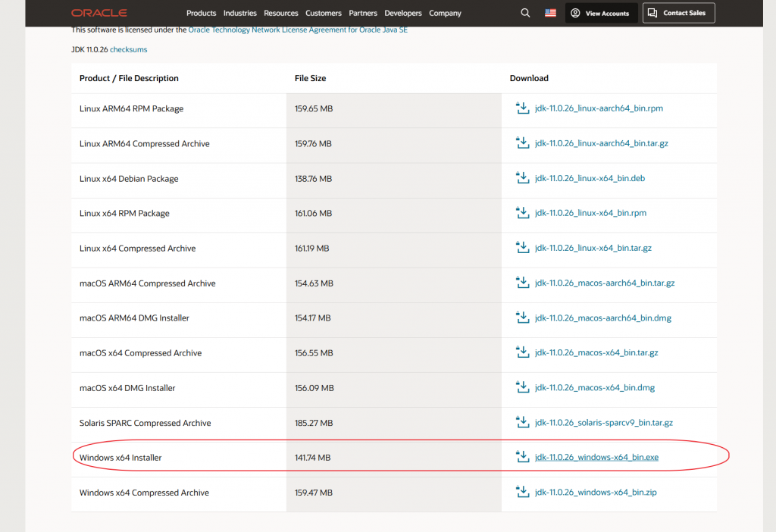Select the 'macOS x64 Compressed Archive' description text
The height and width of the screenshot is (532, 776).
coord(140,353)
